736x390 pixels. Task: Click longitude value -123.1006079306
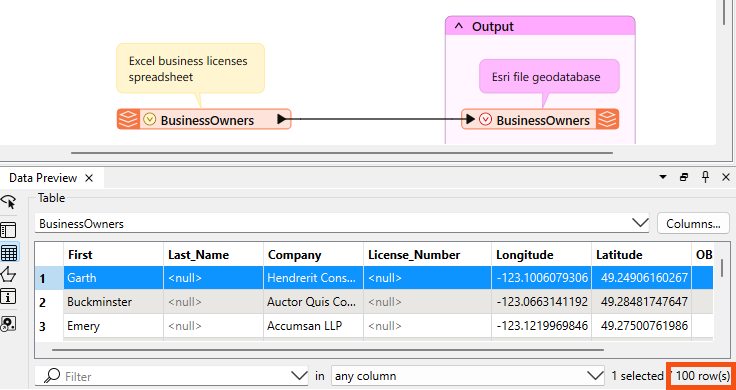[x=541, y=278]
